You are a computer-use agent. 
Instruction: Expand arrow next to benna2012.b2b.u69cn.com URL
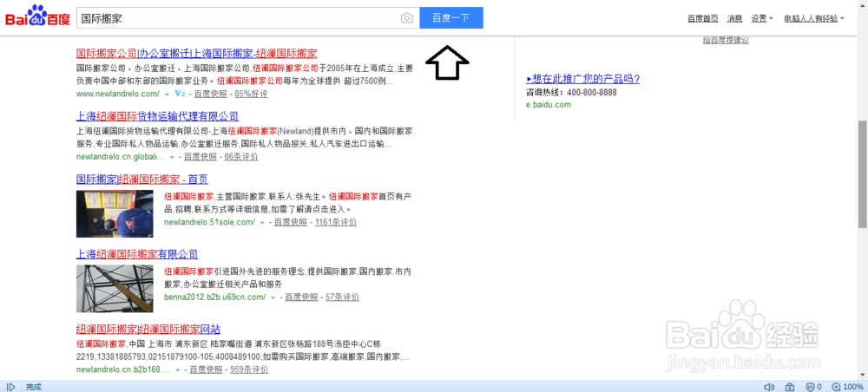pos(273,297)
